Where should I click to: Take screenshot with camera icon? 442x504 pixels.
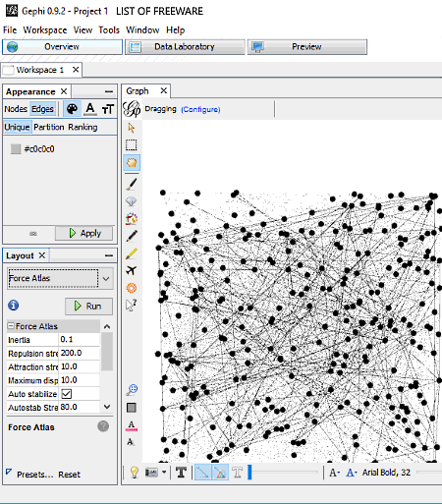(x=151, y=473)
